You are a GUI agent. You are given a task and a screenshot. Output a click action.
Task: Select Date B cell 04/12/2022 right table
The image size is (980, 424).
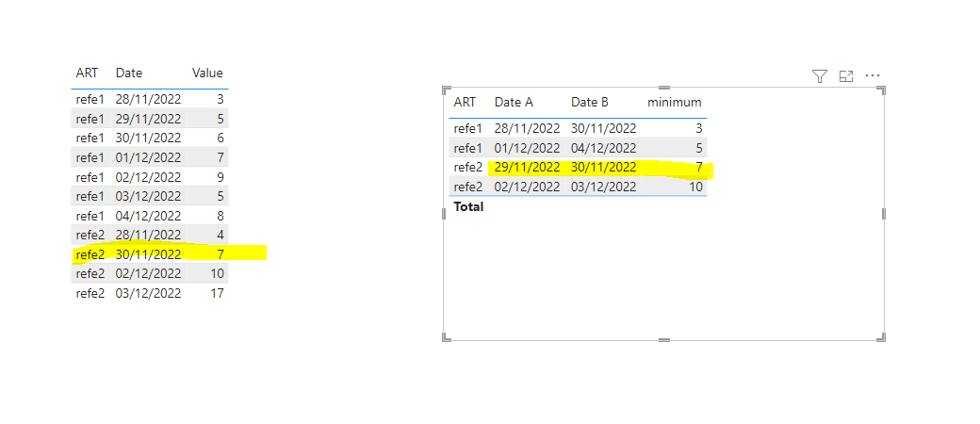coord(604,148)
